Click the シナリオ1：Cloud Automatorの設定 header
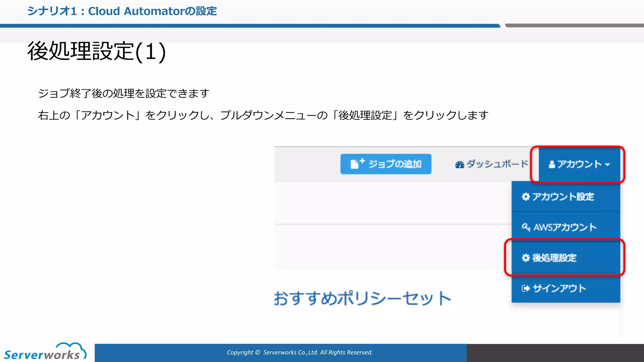Viewport: 644px width, 362px height. [x=122, y=11]
